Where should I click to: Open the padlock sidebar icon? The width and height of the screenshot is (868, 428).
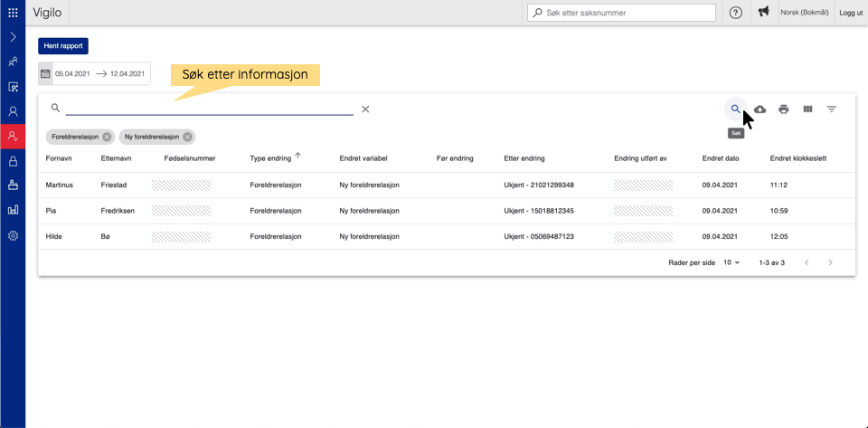(x=13, y=161)
